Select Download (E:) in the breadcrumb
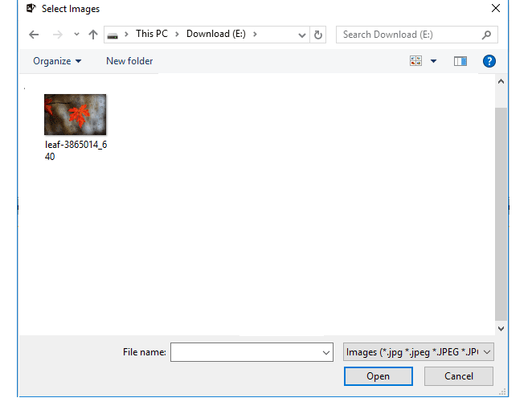This screenshot has width=532, height=402. [216, 34]
